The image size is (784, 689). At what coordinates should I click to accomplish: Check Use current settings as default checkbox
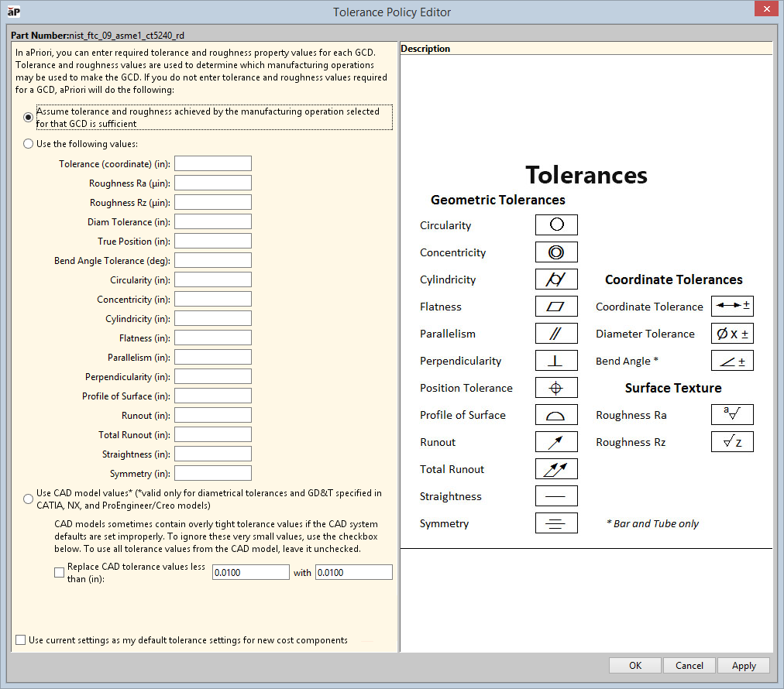[20, 640]
